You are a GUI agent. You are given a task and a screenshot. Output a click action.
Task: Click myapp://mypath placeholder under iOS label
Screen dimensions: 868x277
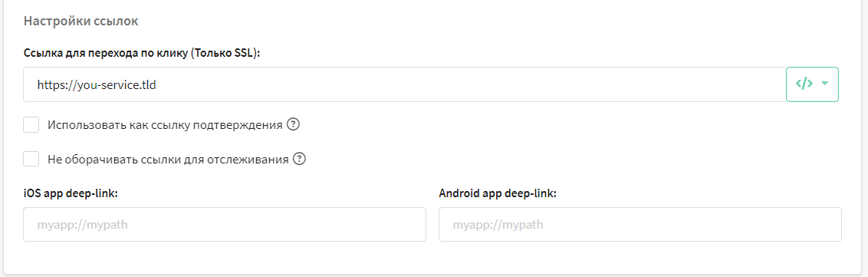(x=78, y=225)
